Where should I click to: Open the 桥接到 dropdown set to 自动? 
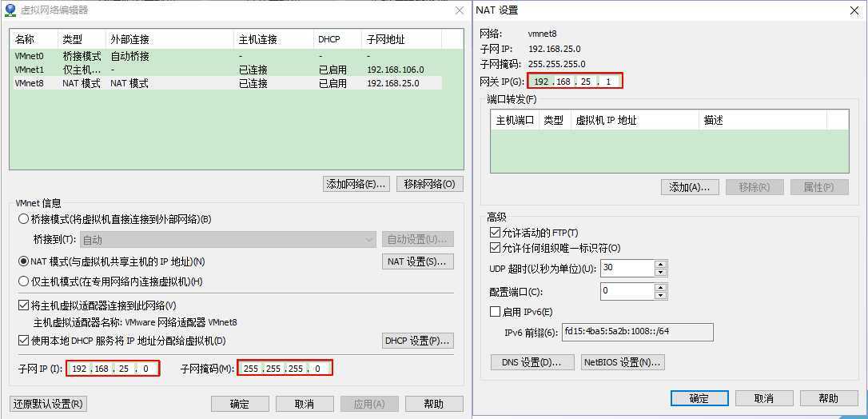pos(228,240)
